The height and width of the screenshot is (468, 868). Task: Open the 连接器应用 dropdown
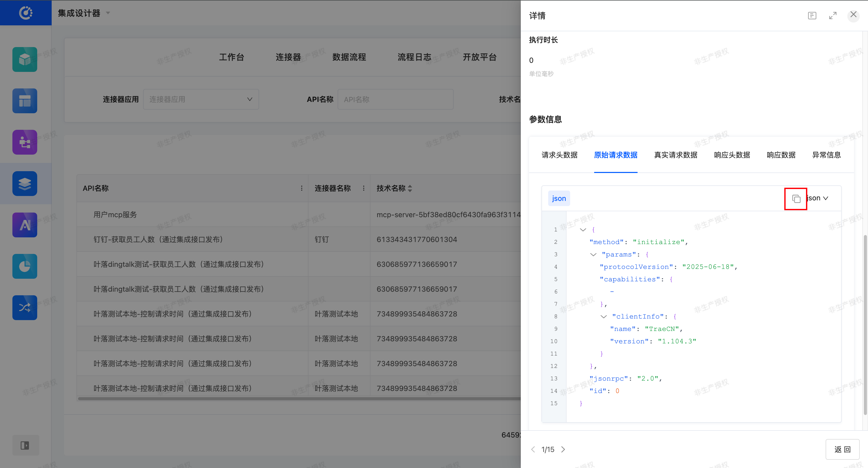pyautogui.click(x=201, y=99)
